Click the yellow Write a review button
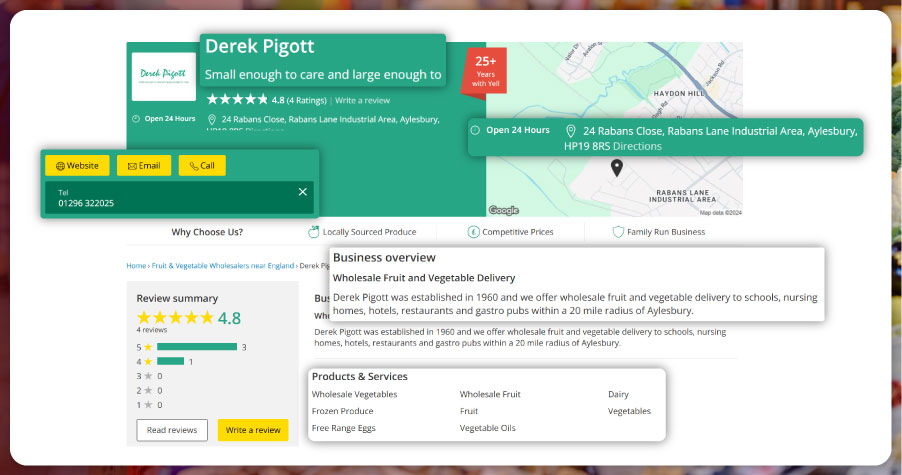Viewport: 902px width, 475px height. click(253, 430)
